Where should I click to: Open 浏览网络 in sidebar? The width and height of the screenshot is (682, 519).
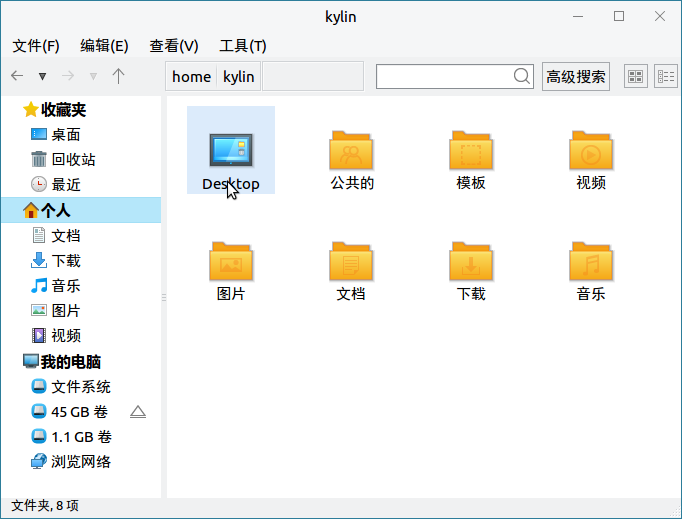click(x=70, y=462)
